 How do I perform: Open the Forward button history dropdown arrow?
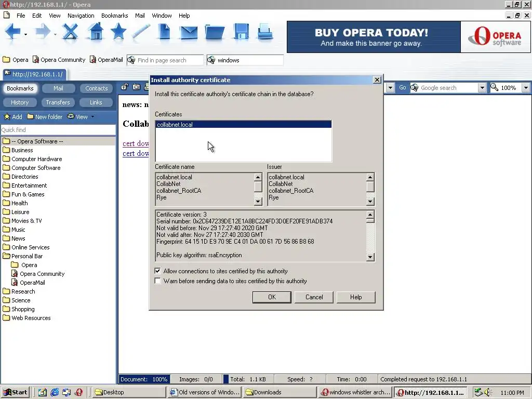[x=55, y=34]
